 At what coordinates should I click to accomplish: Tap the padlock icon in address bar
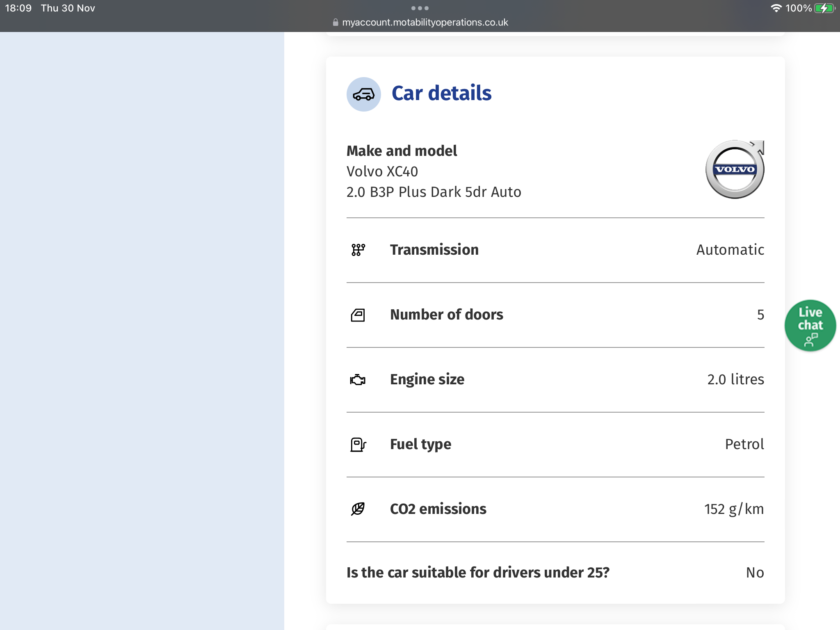[336, 23]
